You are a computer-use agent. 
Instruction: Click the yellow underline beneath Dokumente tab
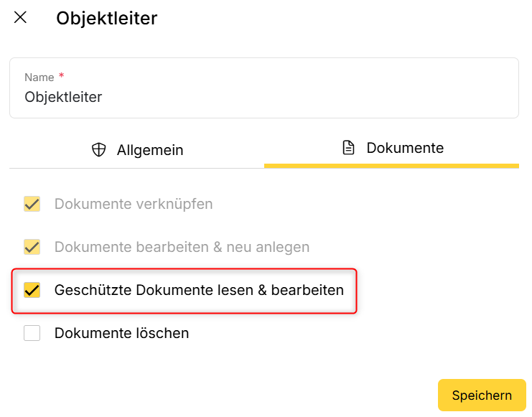click(x=391, y=166)
